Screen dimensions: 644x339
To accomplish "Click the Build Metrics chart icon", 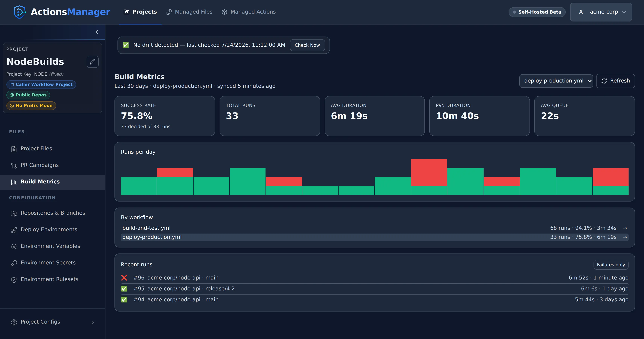I will (14, 182).
